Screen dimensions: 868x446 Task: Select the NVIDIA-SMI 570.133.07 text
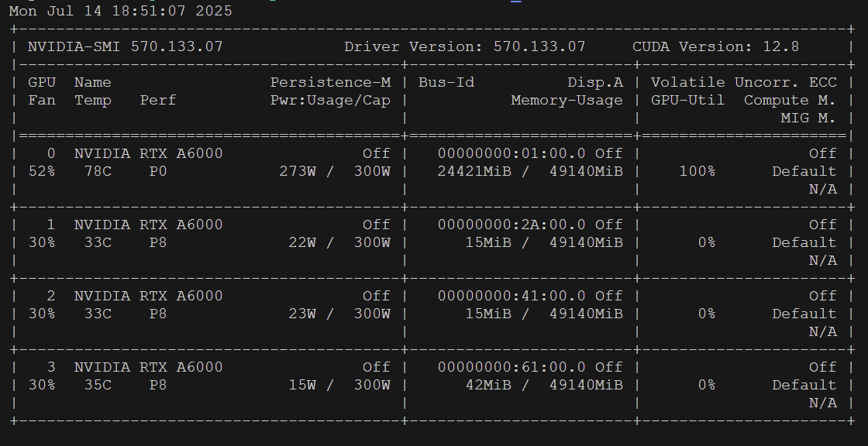(126, 46)
